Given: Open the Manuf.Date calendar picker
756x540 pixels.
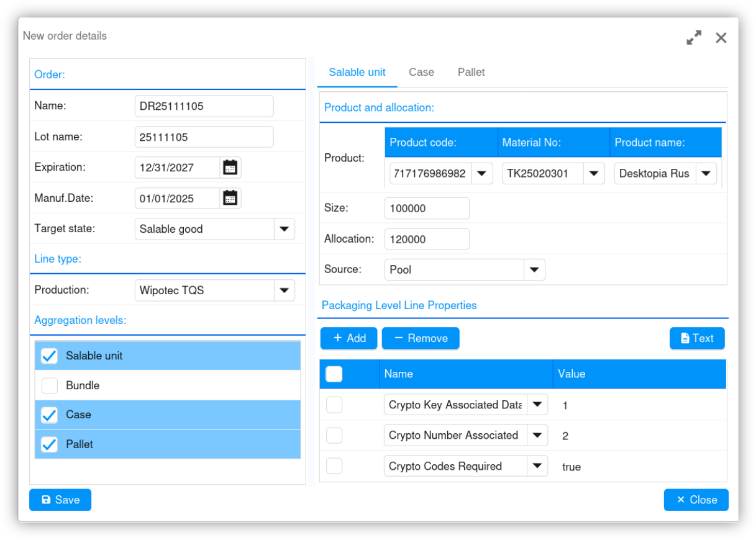Looking at the screenshot, I should pyautogui.click(x=230, y=198).
